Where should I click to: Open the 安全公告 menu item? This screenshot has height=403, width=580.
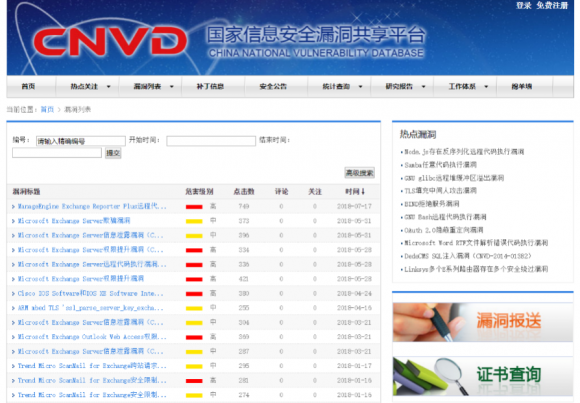273,86
